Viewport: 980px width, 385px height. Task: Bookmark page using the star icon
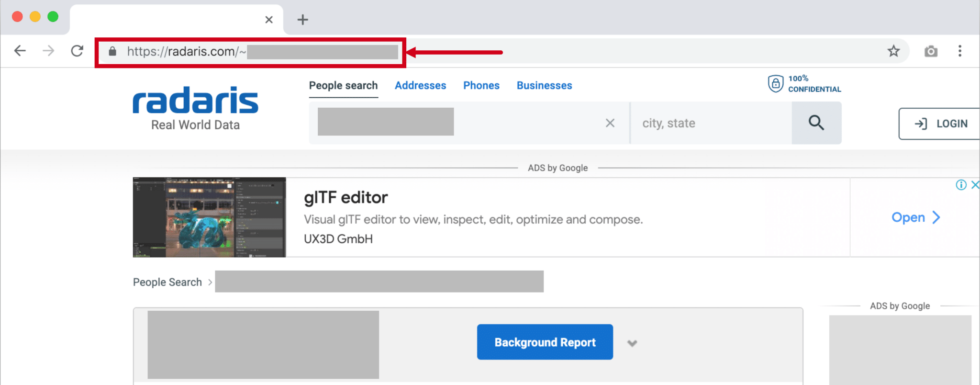click(893, 51)
